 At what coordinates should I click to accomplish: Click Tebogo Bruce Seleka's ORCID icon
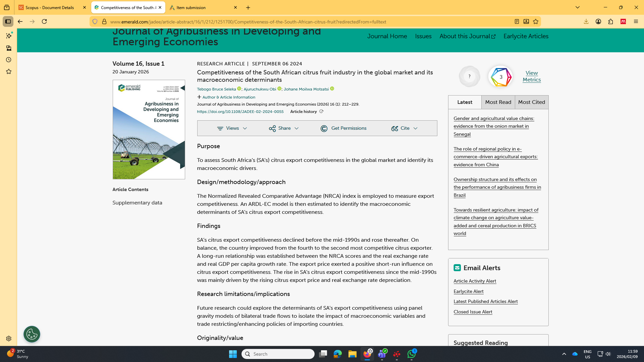click(239, 89)
